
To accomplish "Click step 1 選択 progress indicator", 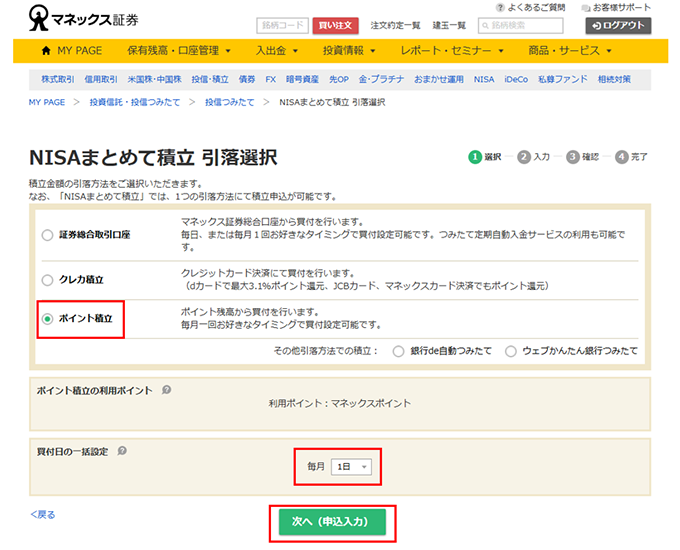I will pyautogui.click(x=485, y=157).
